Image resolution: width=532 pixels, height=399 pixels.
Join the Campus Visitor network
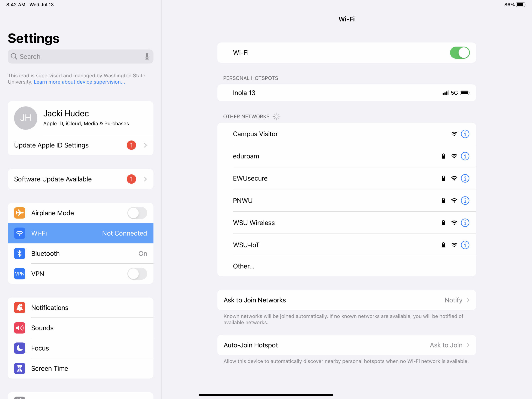pyautogui.click(x=347, y=134)
